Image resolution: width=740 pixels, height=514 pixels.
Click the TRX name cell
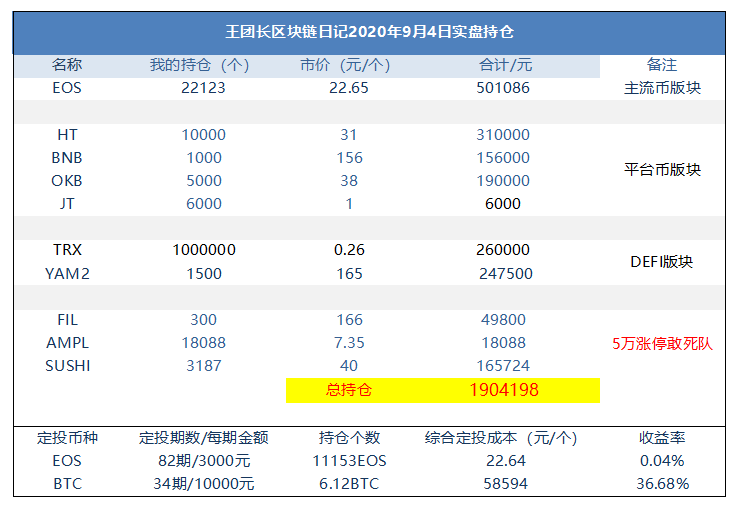coord(67,250)
